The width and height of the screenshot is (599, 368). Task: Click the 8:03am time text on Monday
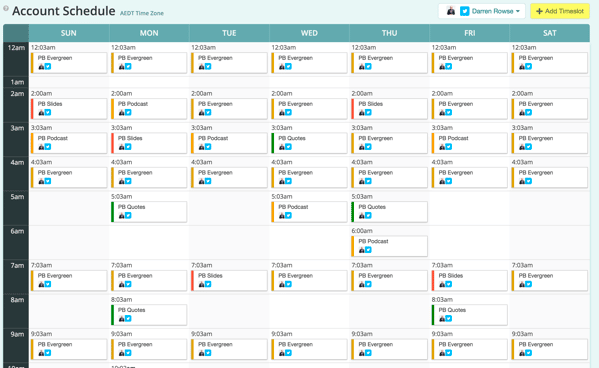[x=121, y=300]
